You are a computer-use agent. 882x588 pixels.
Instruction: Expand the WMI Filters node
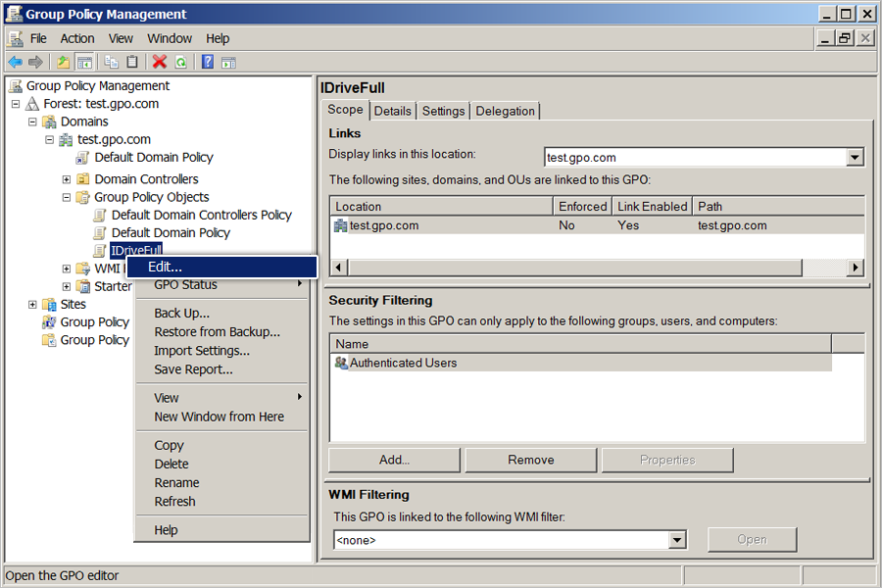tap(67, 269)
